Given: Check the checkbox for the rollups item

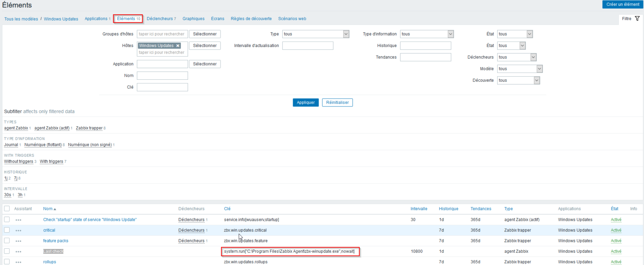Looking at the screenshot, I should 7,261.
